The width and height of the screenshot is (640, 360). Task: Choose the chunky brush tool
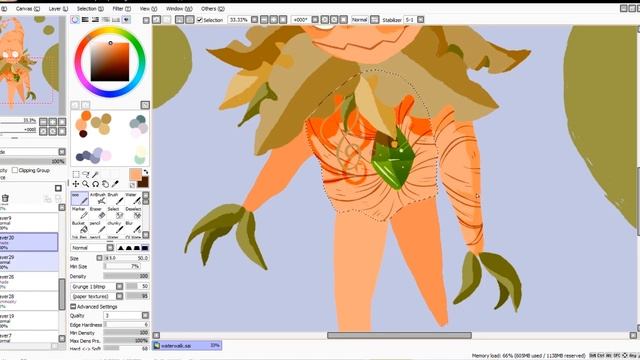(115, 227)
